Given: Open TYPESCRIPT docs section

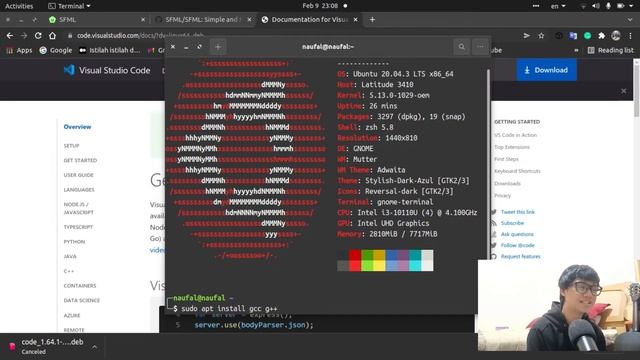Looking at the screenshot, I should pyautogui.click(x=78, y=227).
